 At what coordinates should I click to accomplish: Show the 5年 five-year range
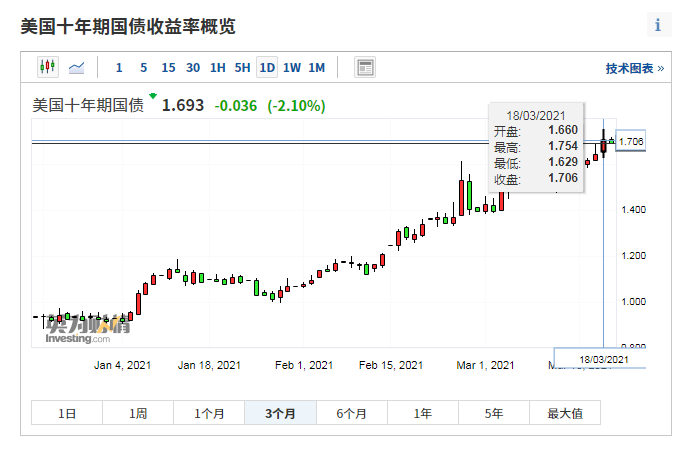494,413
